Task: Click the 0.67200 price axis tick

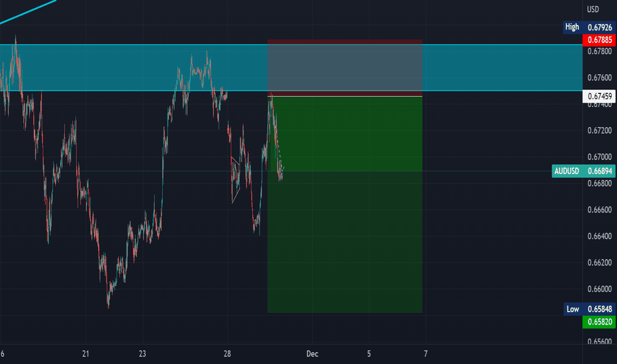Action: click(599, 130)
